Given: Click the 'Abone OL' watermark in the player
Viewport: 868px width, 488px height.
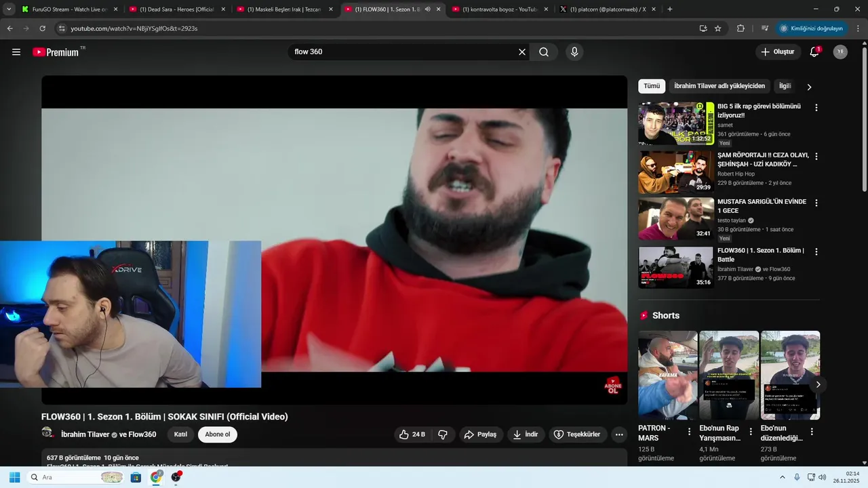Looking at the screenshot, I should (x=613, y=386).
